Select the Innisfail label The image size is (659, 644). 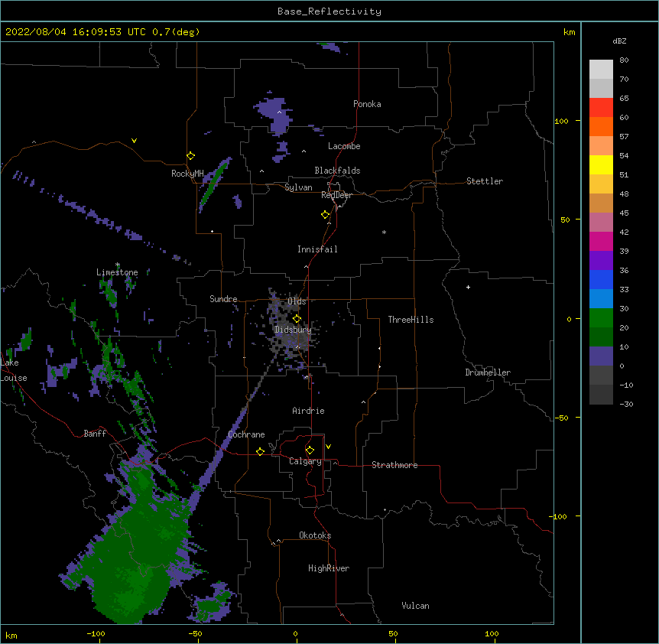317,249
